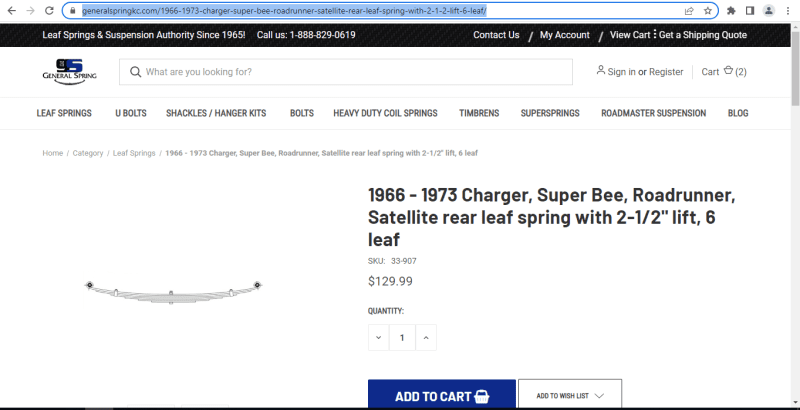Increase quantity with the up arrow
This screenshot has width=800, height=410.
click(x=426, y=338)
